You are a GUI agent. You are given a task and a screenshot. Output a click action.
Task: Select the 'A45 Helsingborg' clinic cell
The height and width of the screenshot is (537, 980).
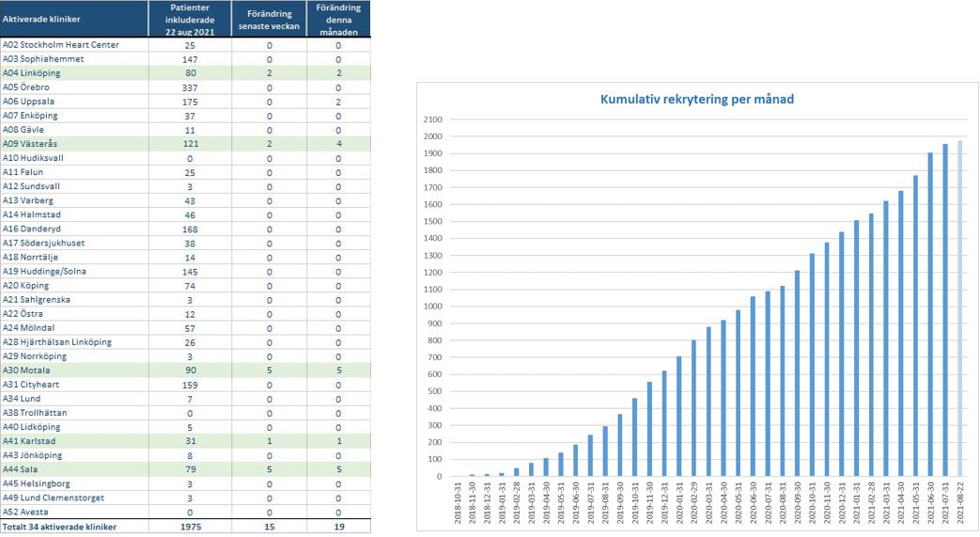pyautogui.click(x=73, y=483)
